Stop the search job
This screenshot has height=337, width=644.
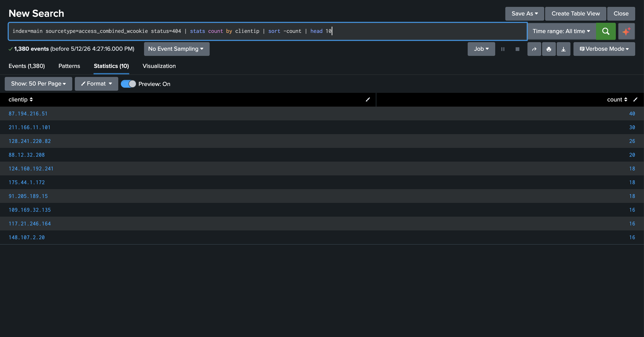(517, 49)
